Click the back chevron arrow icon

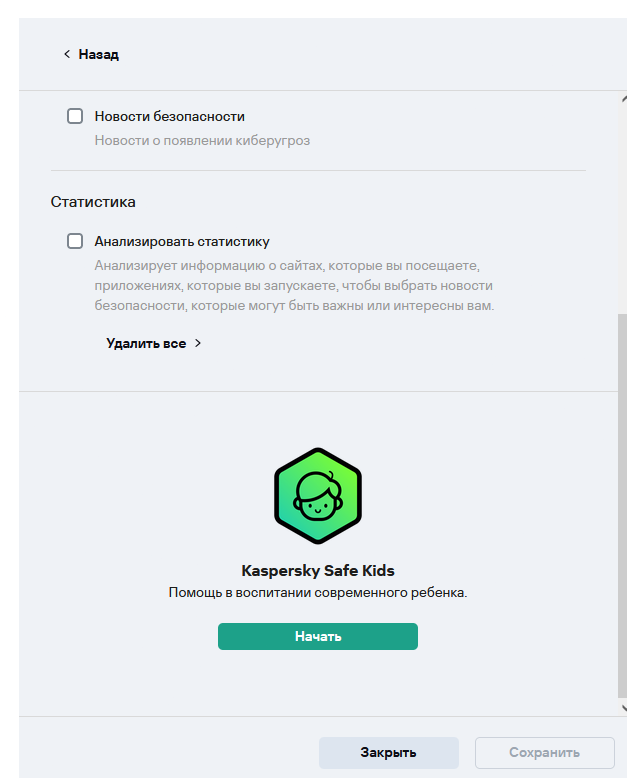coord(67,54)
